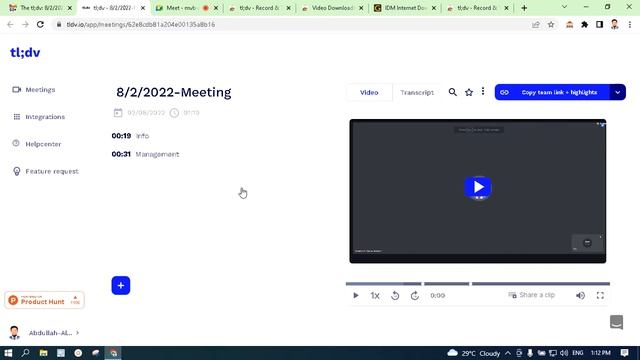Bookmark this page with star icon
This screenshot has height=360, width=640.
551,24
